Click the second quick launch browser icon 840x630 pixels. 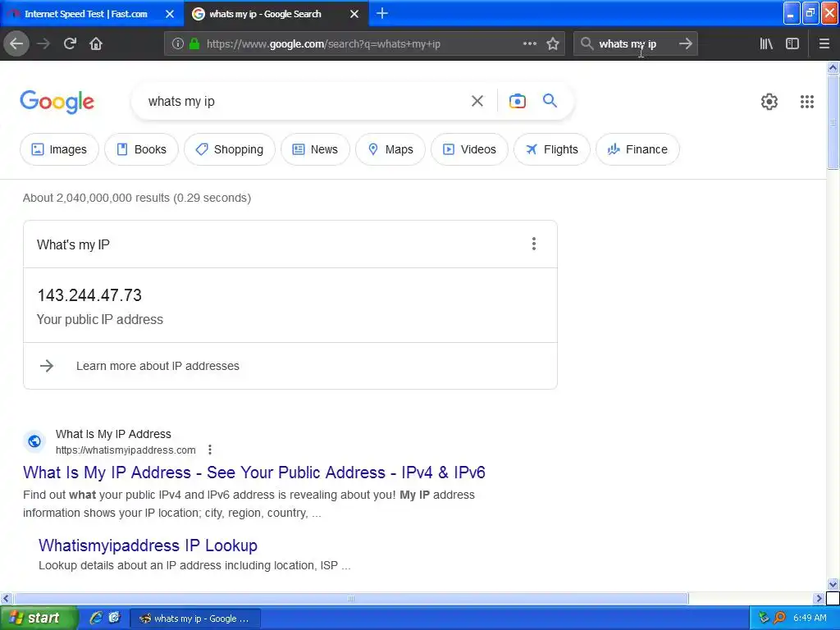tap(114, 618)
